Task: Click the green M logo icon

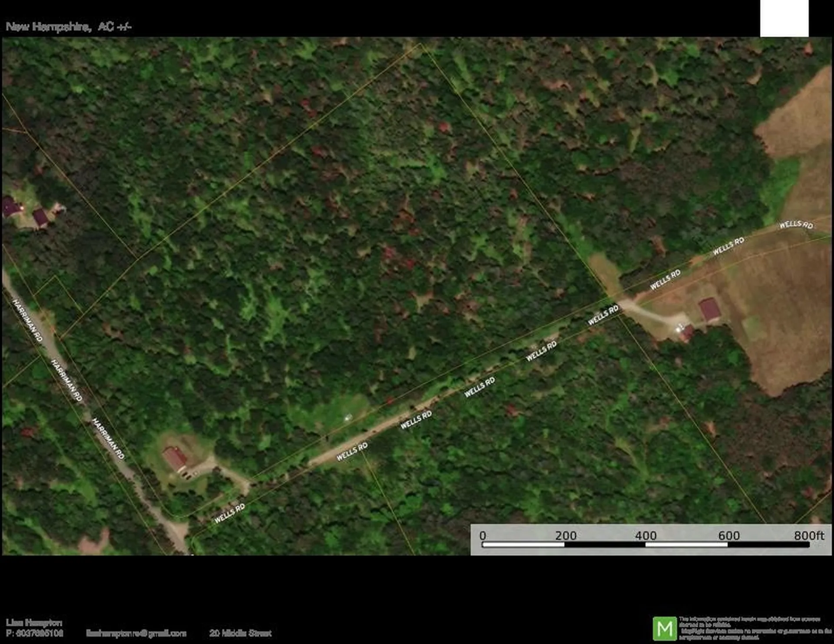Action: [x=665, y=628]
